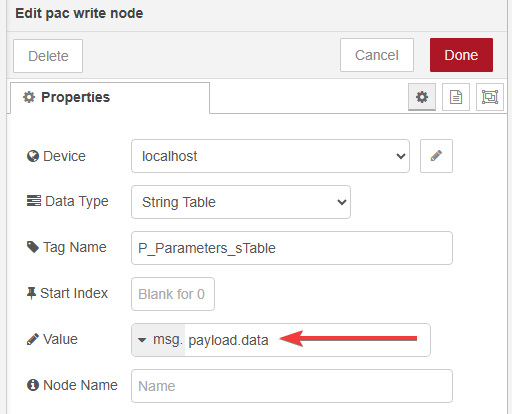Click the Done button
Viewport: 512px width, 414px height.
461,55
